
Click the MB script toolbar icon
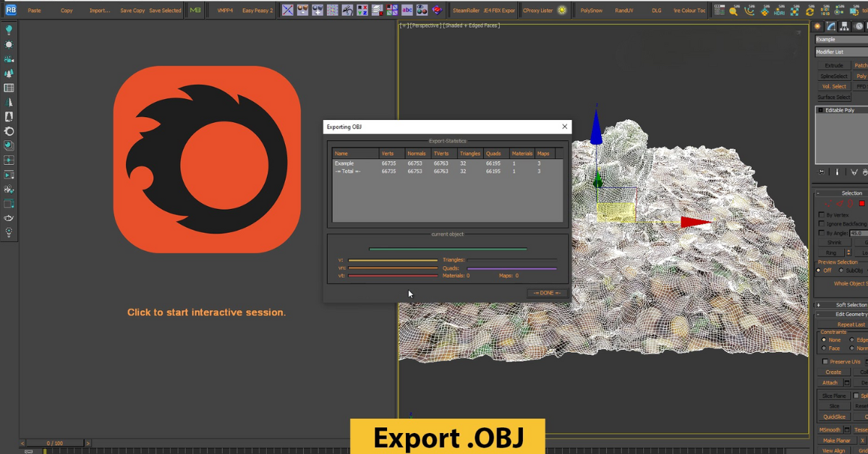[195, 10]
